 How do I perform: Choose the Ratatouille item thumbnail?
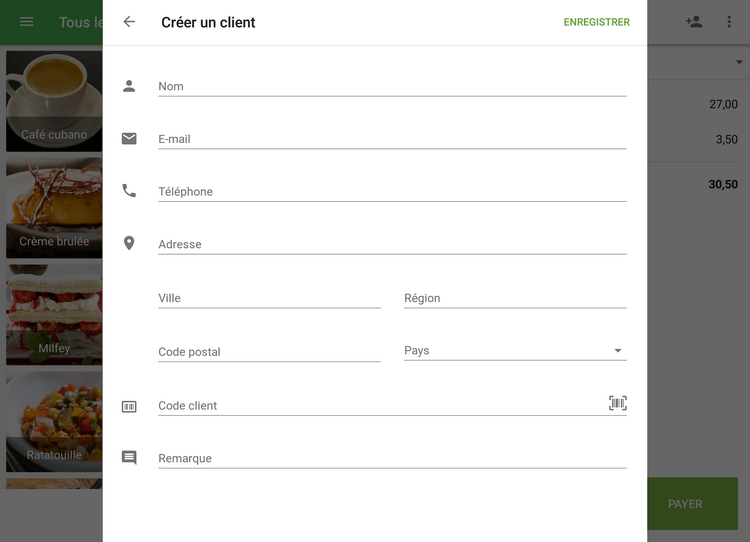point(54,423)
